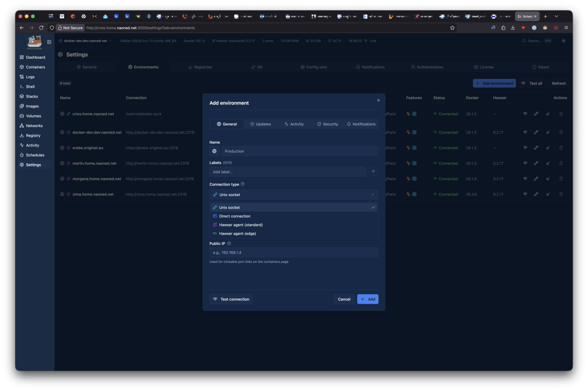This screenshot has height=391, width=588.
Task: Collapse the sidebar using the panel icon
Action: (49, 42)
